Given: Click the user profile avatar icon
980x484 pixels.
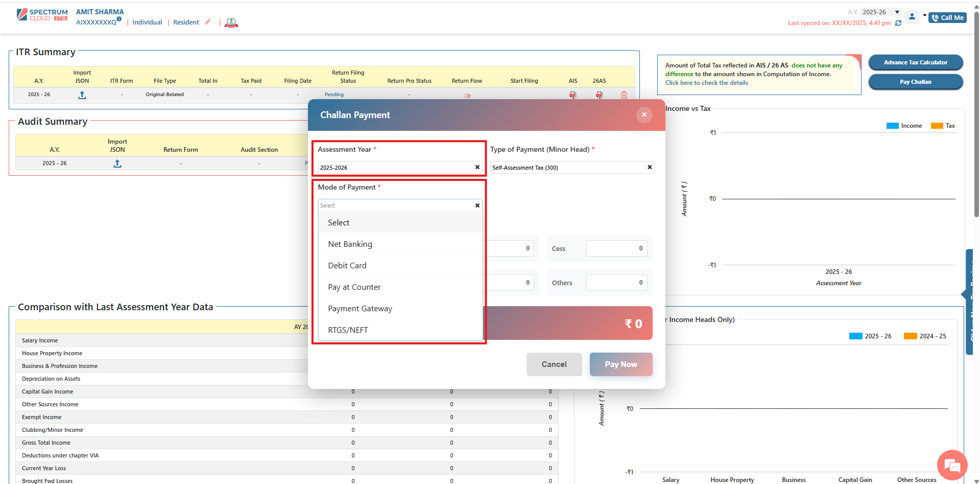Looking at the screenshot, I should (912, 17).
